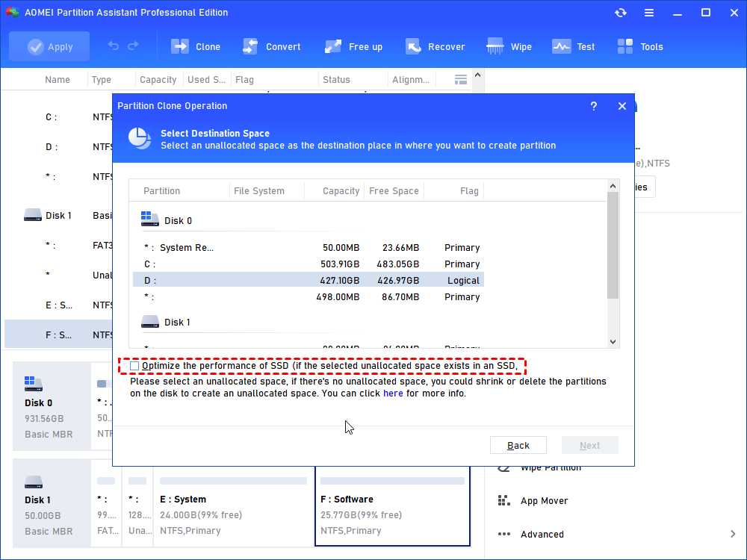Click the 'here' link for more info
747x560 pixels.
tap(393, 393)
